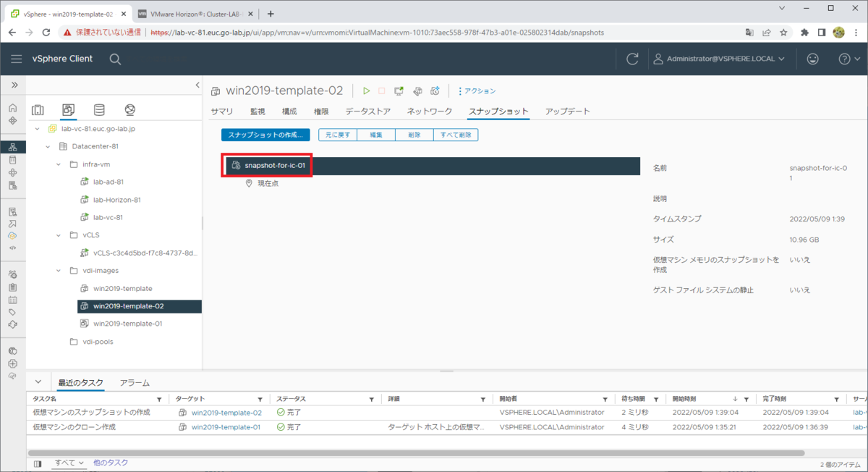Image resolution: width=868 pixels, height=472 pixels.
Task: Collapse the vdi-images folder
Action: (x=59, y=271)
